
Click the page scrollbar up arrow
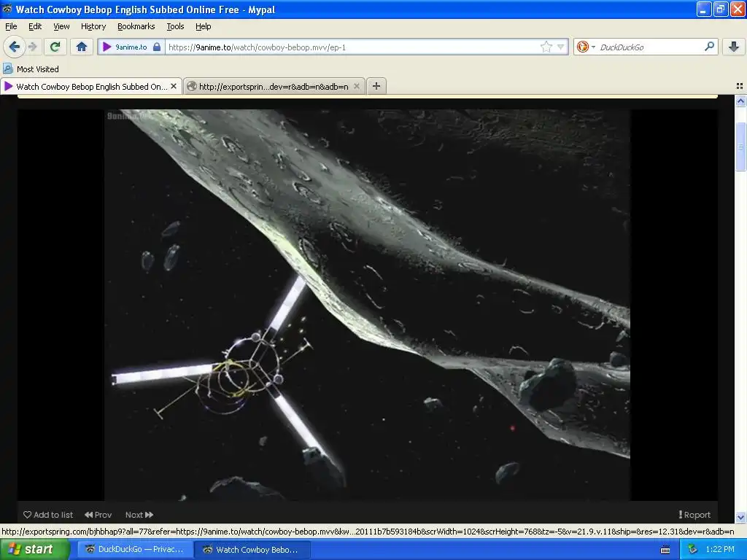741,101
